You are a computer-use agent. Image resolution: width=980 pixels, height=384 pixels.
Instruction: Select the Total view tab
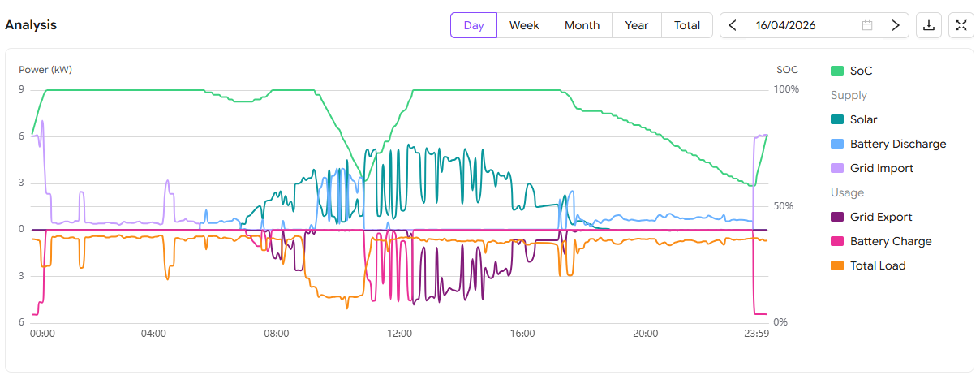click(x=687, y=25)
